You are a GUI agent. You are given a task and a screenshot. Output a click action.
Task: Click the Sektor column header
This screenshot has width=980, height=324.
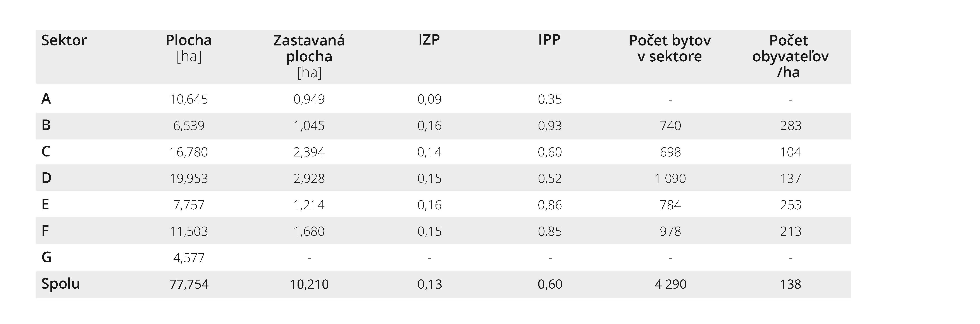click(x=64, y=40)
